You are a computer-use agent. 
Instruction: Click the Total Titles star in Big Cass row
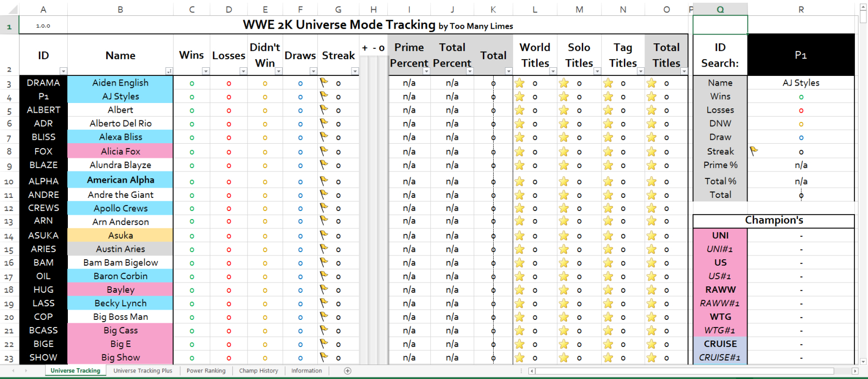[652, 330]
